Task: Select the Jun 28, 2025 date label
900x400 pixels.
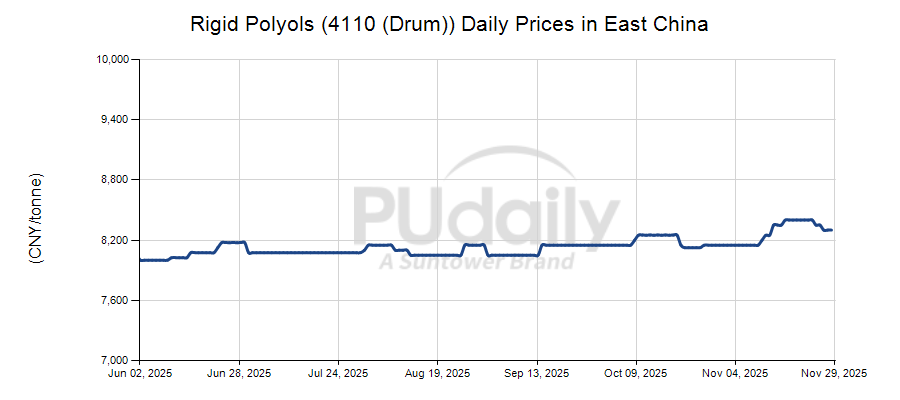Action: tap(238, 374)
